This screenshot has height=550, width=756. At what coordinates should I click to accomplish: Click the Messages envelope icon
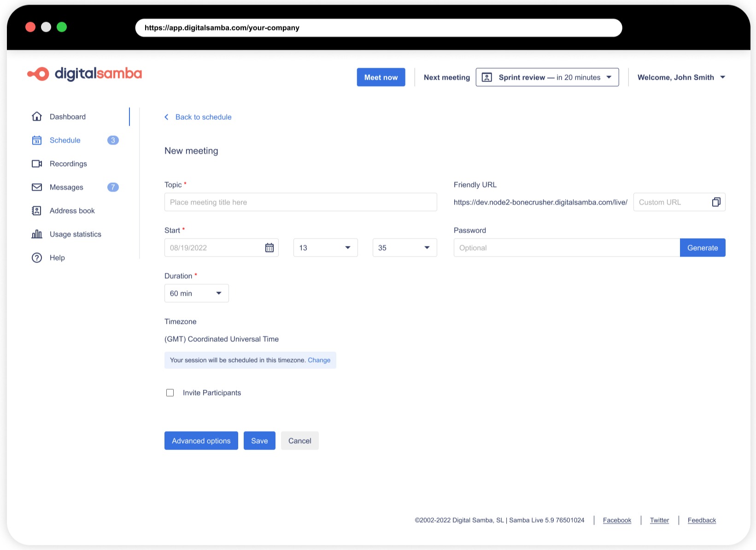pyautogui.click(x=37, y=187)
